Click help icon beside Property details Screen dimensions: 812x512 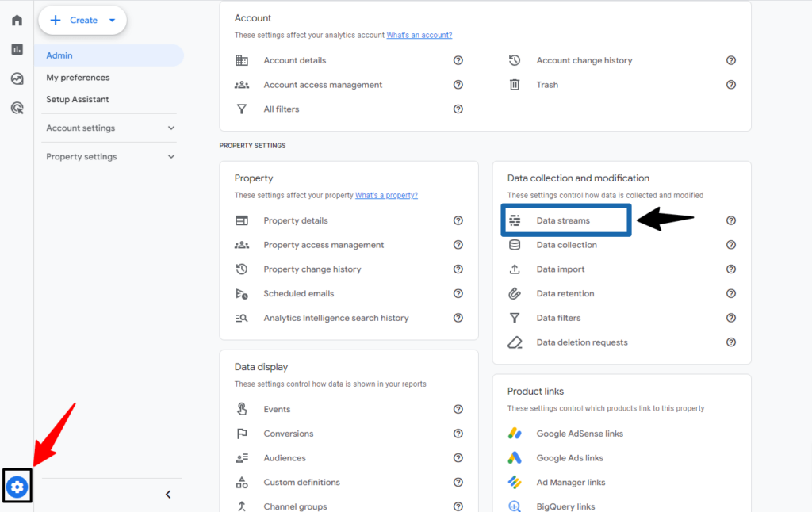pyautogui.click(x=458, y=220)
